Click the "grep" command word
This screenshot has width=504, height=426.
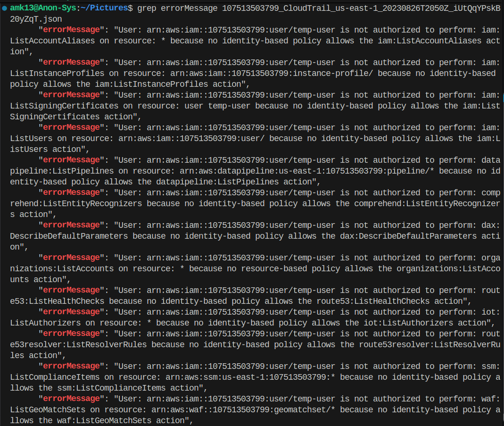[147, 8]
